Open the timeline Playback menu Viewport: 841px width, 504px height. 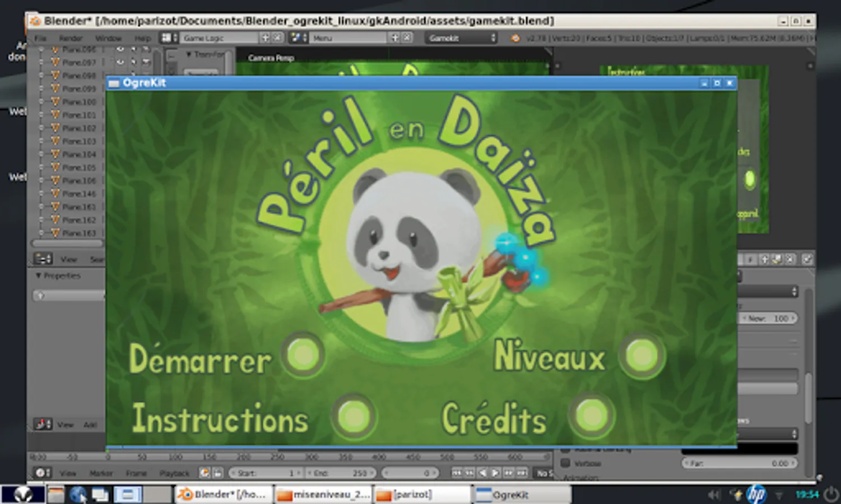pos(174,473)
